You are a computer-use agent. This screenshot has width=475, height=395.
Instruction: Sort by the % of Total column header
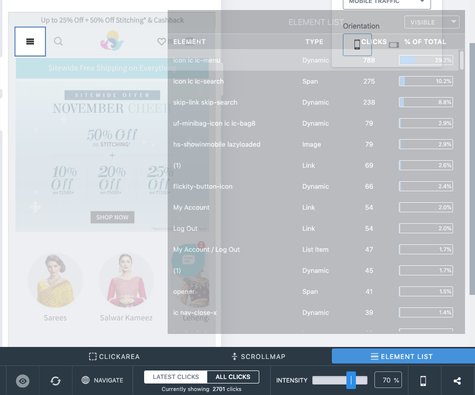[425, 42]
